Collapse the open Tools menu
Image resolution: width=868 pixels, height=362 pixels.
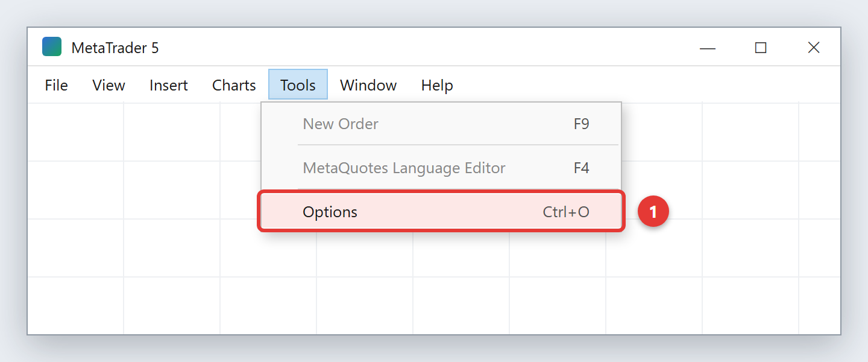pyautogui.click(x=298, y=84)
